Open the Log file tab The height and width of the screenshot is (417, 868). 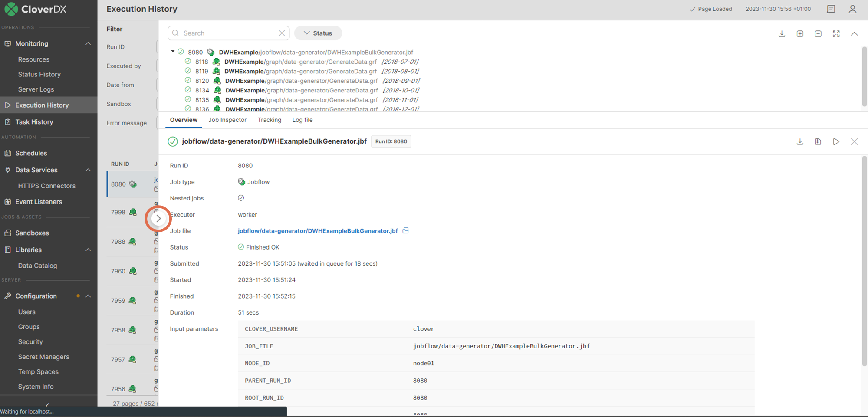302,120
